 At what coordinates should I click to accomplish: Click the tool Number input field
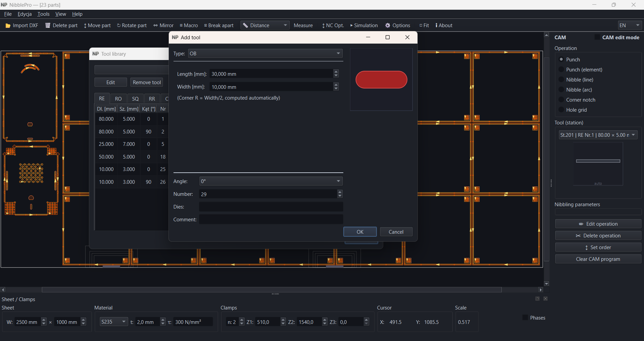coord(268,194)
